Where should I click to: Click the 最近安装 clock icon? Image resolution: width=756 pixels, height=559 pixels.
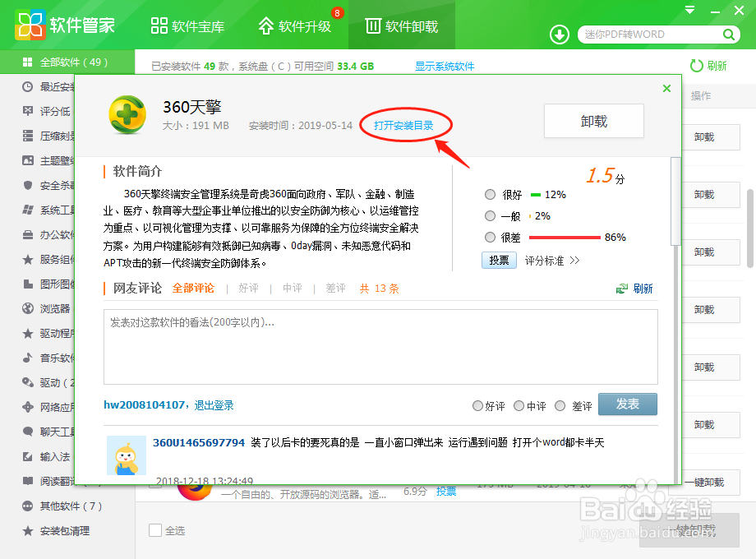(x=27, y=87)
